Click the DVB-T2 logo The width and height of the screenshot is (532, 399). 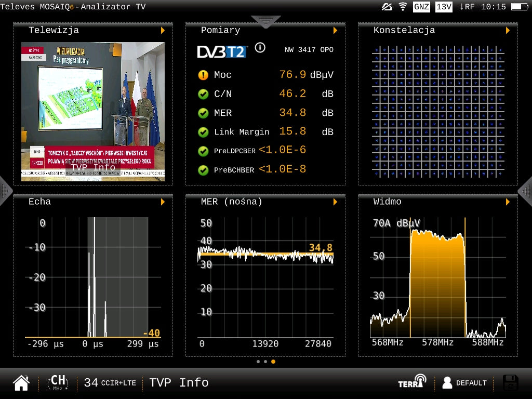tap(222, 51)
